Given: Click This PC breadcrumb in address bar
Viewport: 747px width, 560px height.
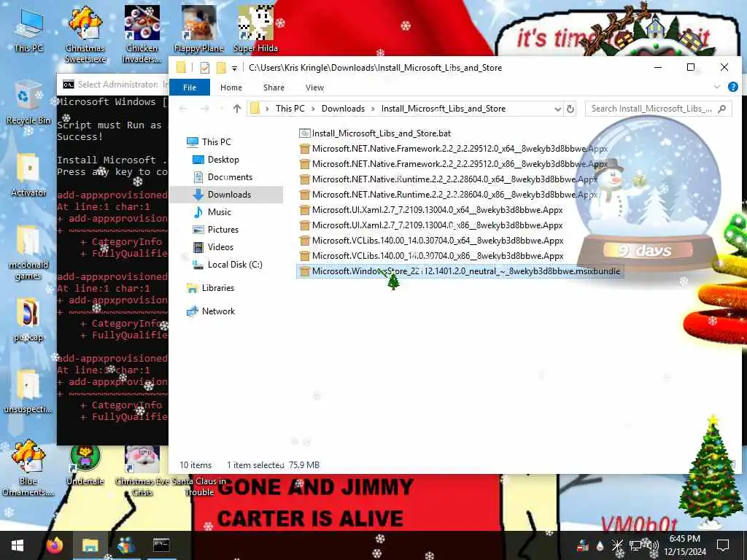Looking at the screenshot, I should click(290, 109).
